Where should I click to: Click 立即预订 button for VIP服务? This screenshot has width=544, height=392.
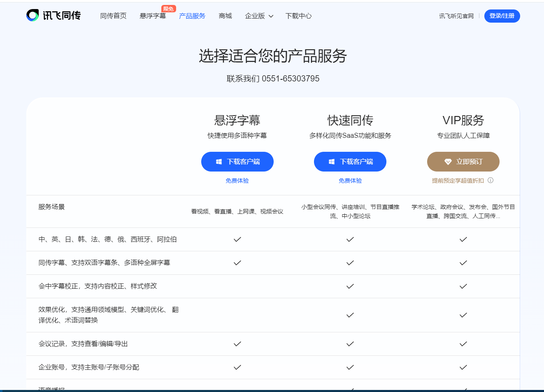463,162
